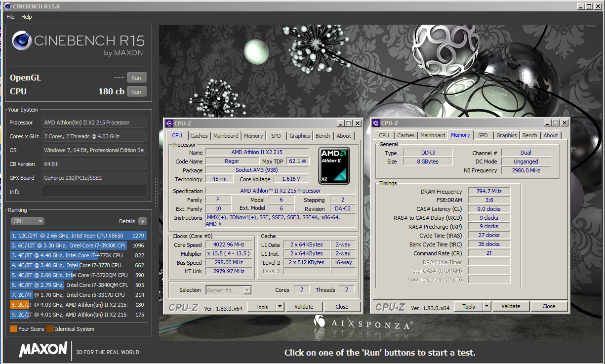The image size is (605, 364).
Task: Open About tab in right CPU-Z window
Action: coord(551,136)
